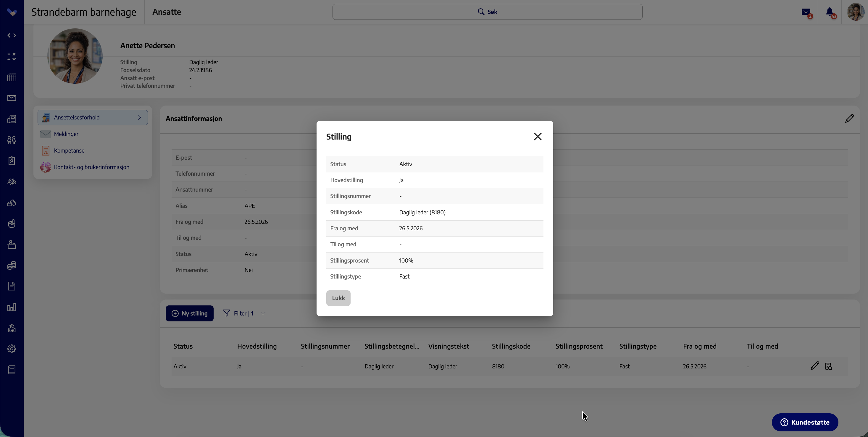Open the Meldinger menu item
868x437 pixels.
pos(93,134)
